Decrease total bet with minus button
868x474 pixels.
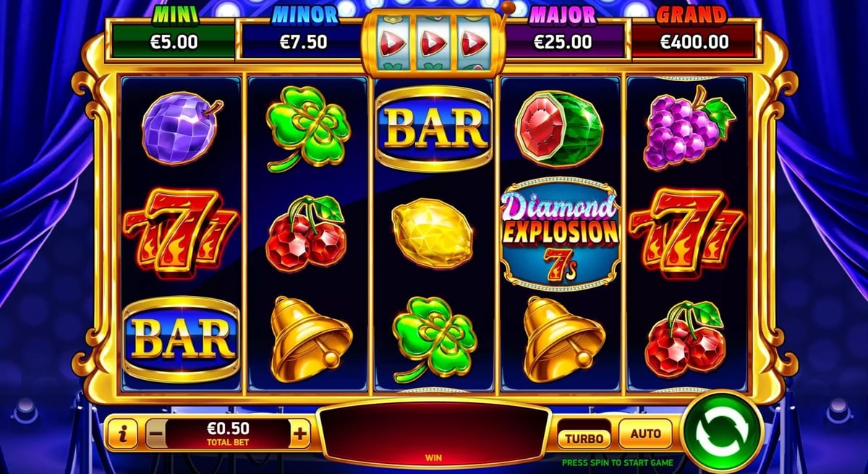click(x=156, y=434)
